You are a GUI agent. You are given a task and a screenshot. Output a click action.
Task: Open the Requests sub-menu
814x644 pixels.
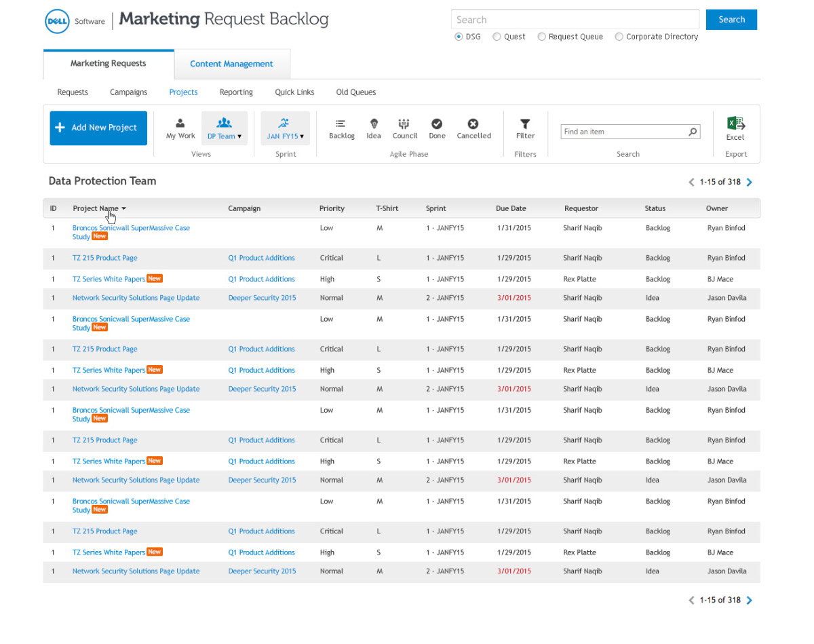73,92
